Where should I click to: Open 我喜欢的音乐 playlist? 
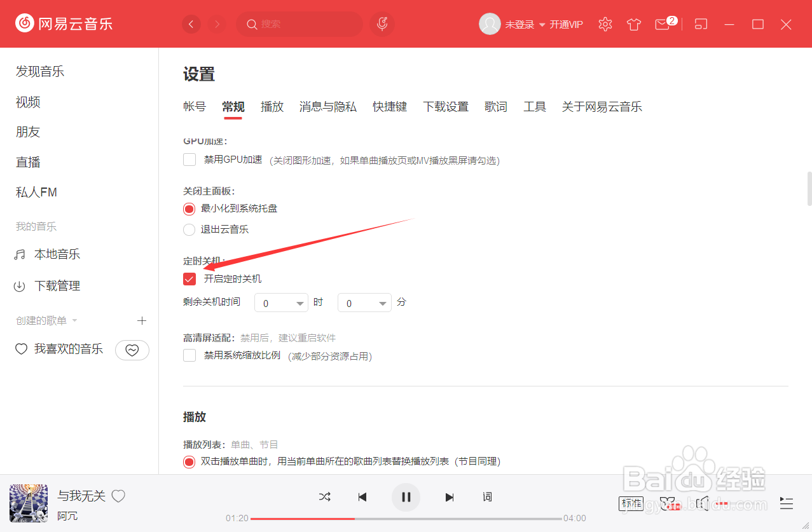click(68, 349)
